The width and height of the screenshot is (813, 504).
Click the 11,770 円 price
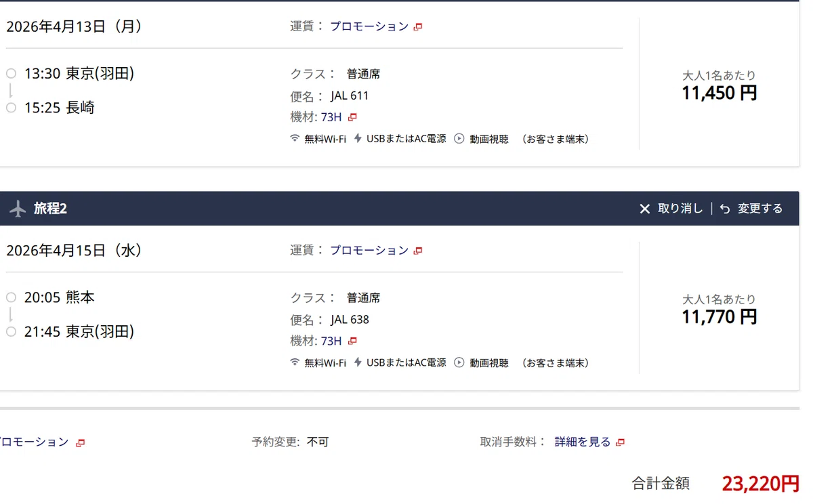pos(719,316)
